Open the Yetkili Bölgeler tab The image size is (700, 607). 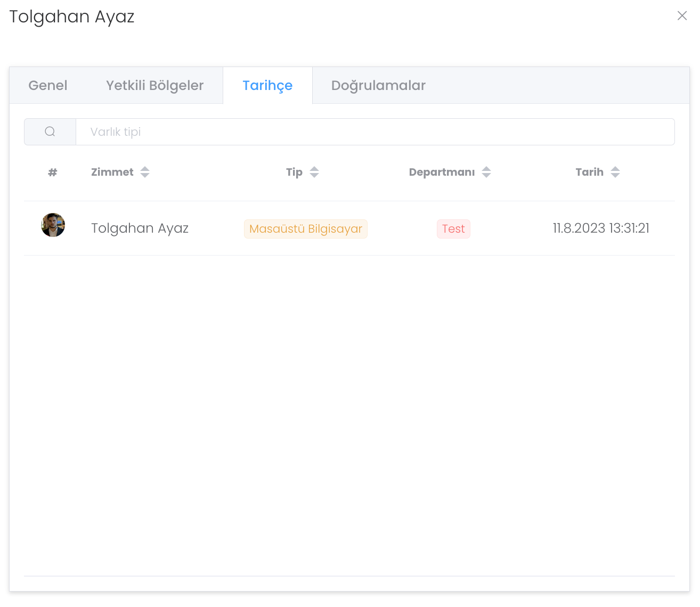pyautogui.click(x=154, y=85)
